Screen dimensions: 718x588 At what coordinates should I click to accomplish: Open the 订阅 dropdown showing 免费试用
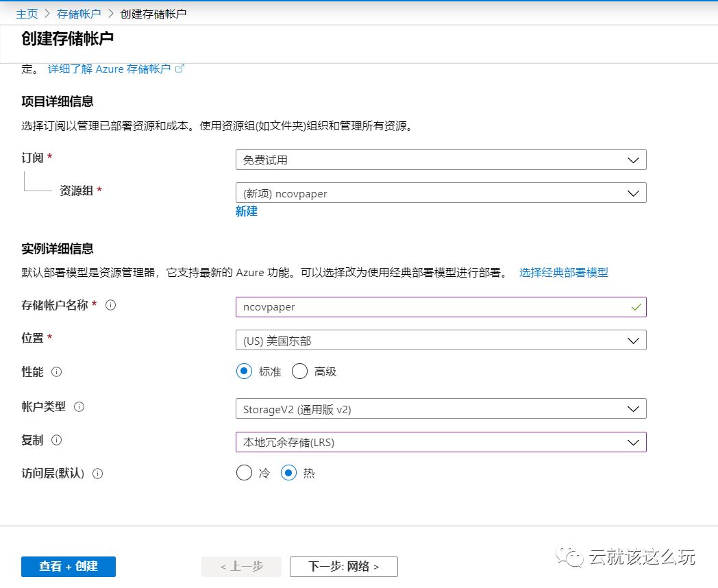(441, 160)
